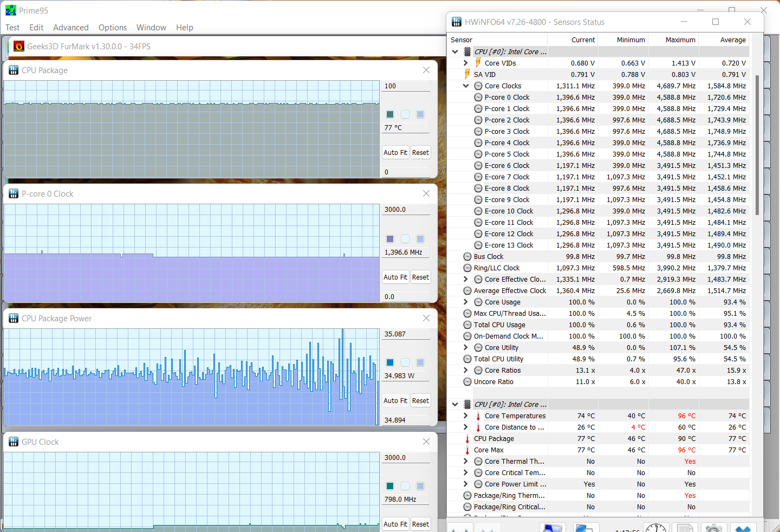Expand the Core Effective Clocks row

[466, 280]
